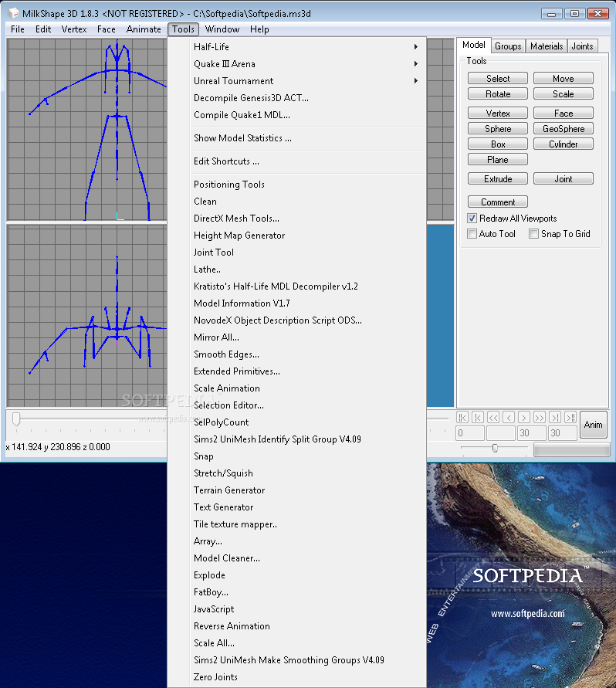Click the previous keyframe '|<' button
616x688 pixels.
pyautogui.click(x=478, y=417)
